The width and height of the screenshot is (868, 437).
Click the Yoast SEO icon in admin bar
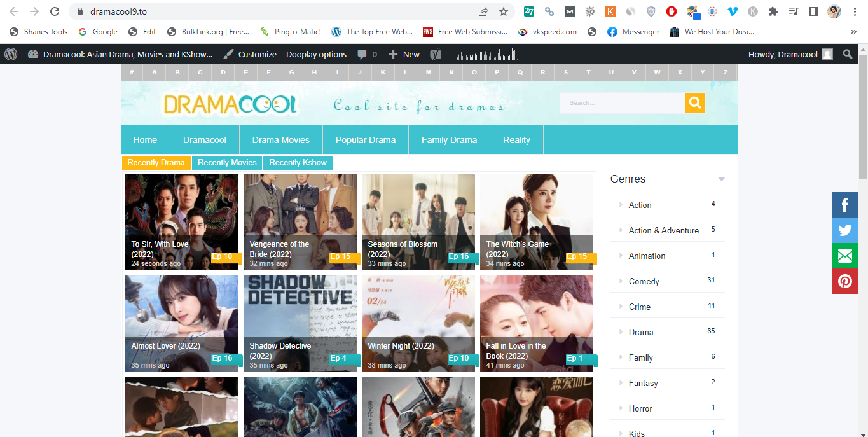coord(436,54)
